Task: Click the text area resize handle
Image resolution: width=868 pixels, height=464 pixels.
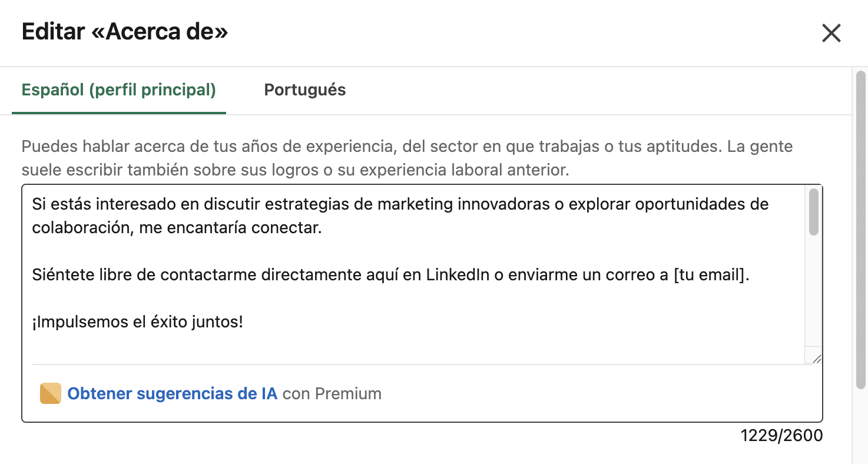Action: (816, 359)
